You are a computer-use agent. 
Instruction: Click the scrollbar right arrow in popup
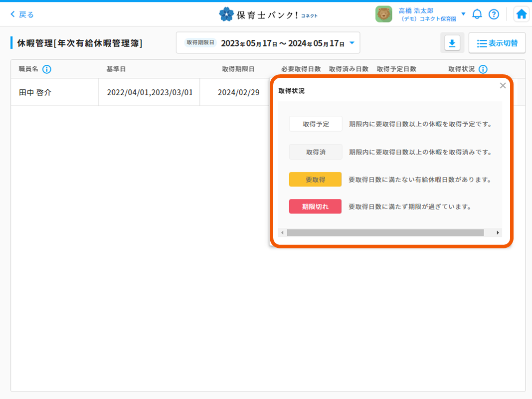[497, 232]
